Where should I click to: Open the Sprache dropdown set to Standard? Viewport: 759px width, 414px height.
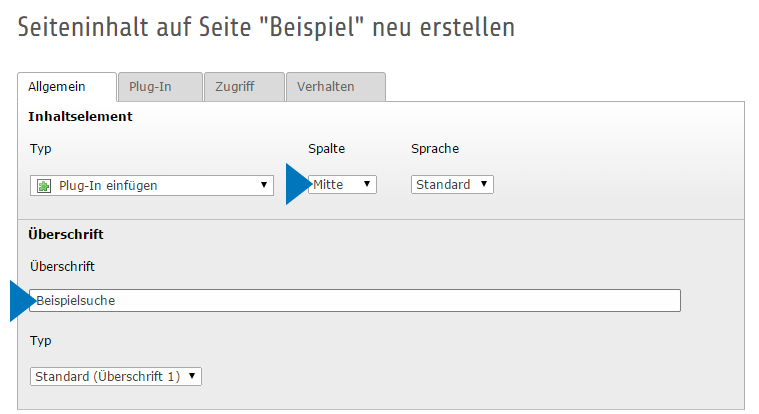[452, 185]
